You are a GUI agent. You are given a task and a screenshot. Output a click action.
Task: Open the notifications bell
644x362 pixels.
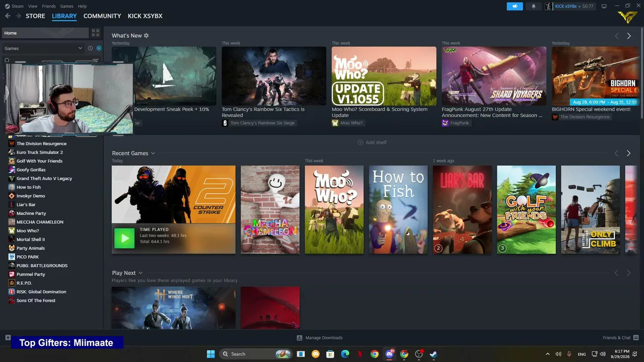coord(533,7)
